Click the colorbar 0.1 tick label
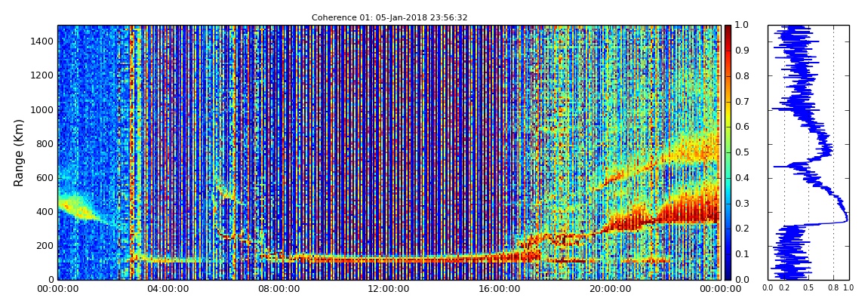The height and width of the screenshot is (307, 868). click(741, 254)
